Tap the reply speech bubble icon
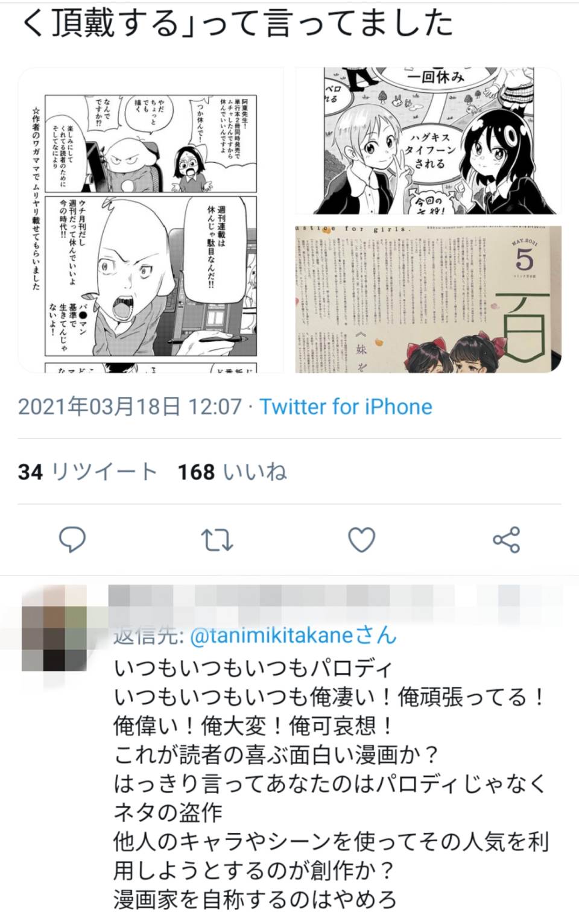Viewport: 579px width, 924px height. coord(72,539)
